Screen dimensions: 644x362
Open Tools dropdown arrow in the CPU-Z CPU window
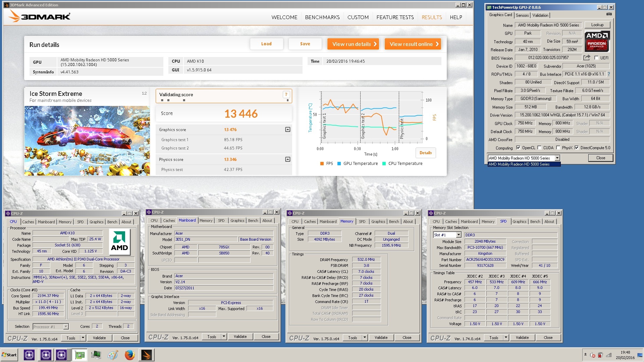[83, 338]
